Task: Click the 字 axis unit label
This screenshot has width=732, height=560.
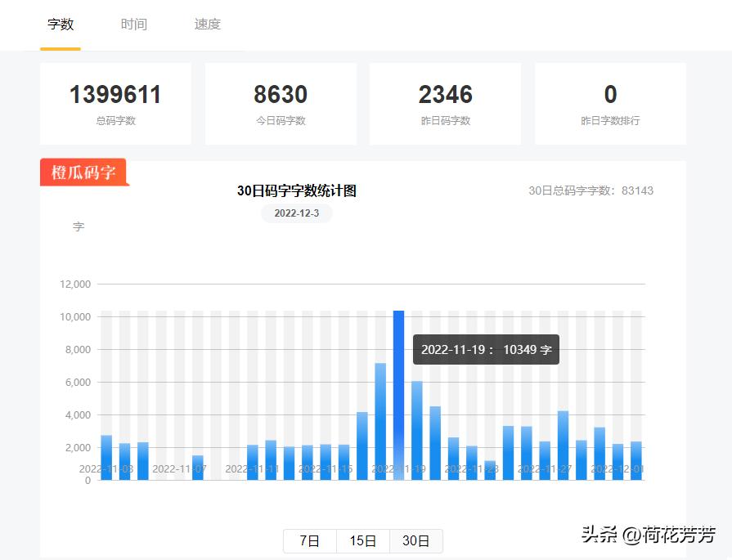Action: [x=79, y=226]
